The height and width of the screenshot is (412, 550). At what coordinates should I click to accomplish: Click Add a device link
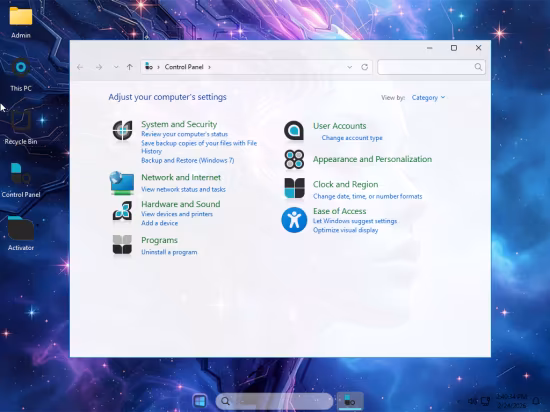pyautogui.click(x=159, y=223)
